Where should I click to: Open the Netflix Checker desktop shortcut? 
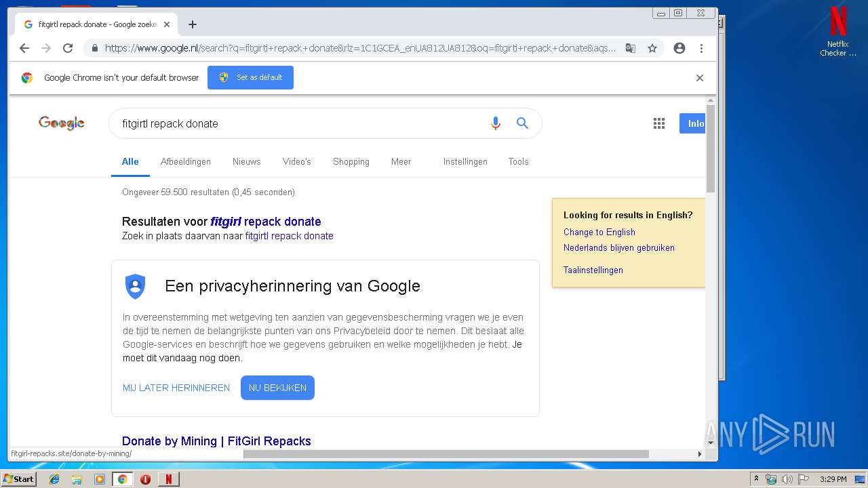838,32
